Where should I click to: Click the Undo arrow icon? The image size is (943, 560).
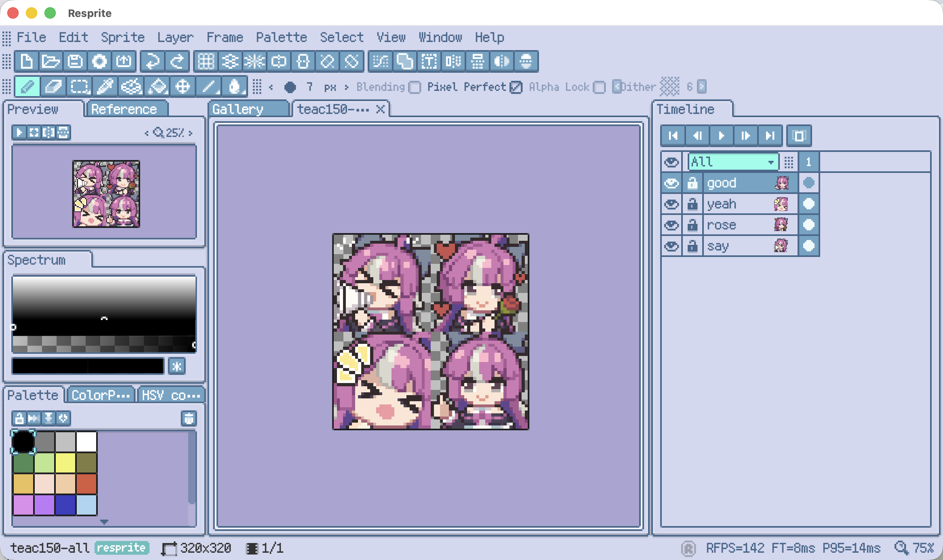click(x=152, y=61)
